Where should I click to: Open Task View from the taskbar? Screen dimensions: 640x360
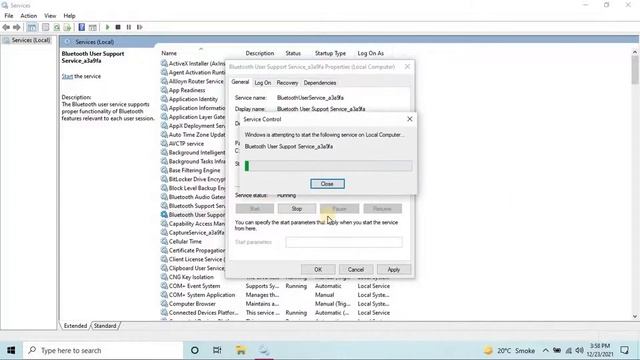217,350
